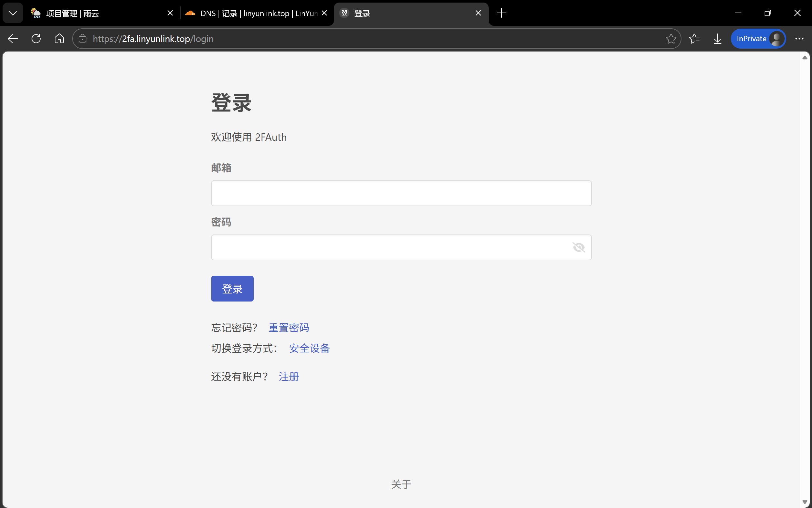Go to browser home page

(x=59, y=39)
